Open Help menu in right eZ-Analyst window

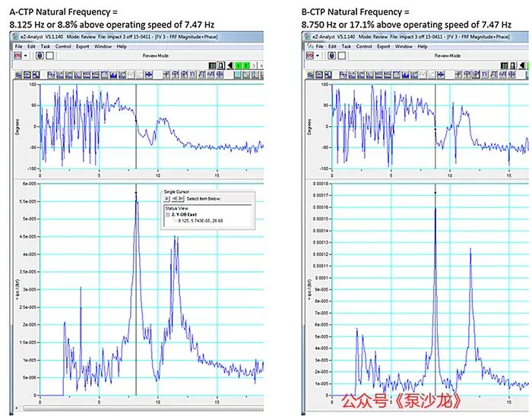(x=423, y=46)
